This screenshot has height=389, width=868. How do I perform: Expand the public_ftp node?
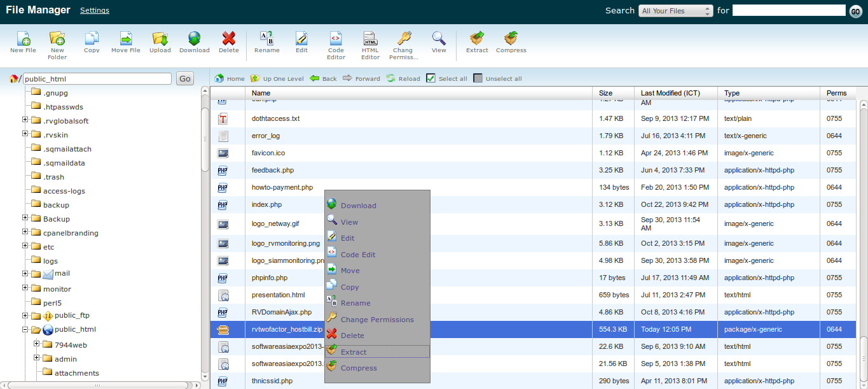tap(25, 315)
